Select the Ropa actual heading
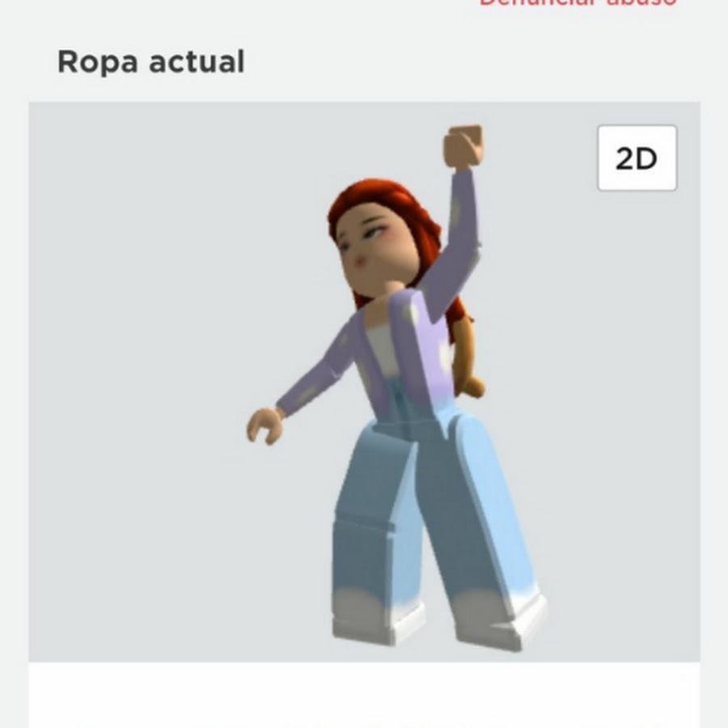 [151, 61]
